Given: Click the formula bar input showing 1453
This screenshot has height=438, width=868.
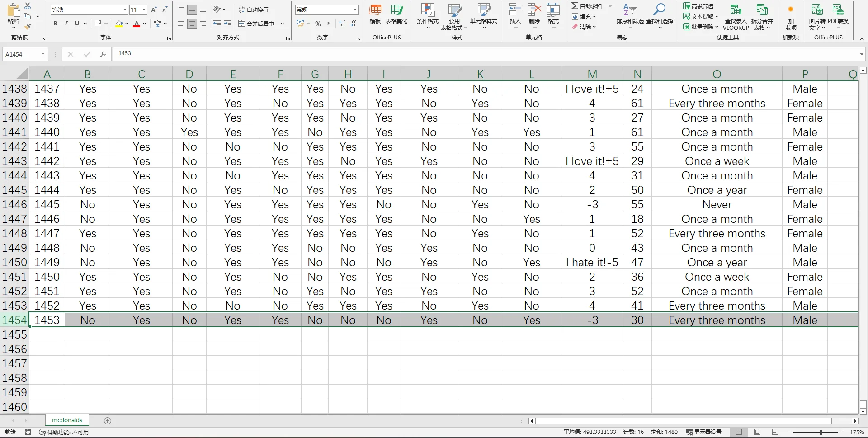Looking at the screenshot, I should click(x=485, y=54).
